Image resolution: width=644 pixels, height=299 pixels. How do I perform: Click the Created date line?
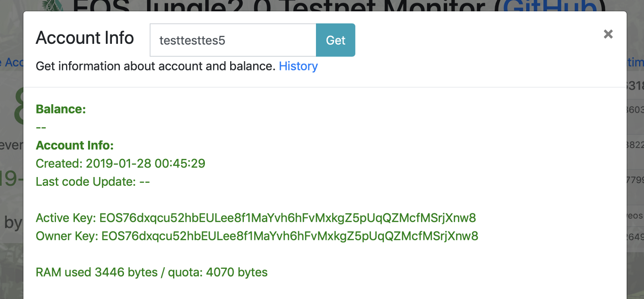120,163
